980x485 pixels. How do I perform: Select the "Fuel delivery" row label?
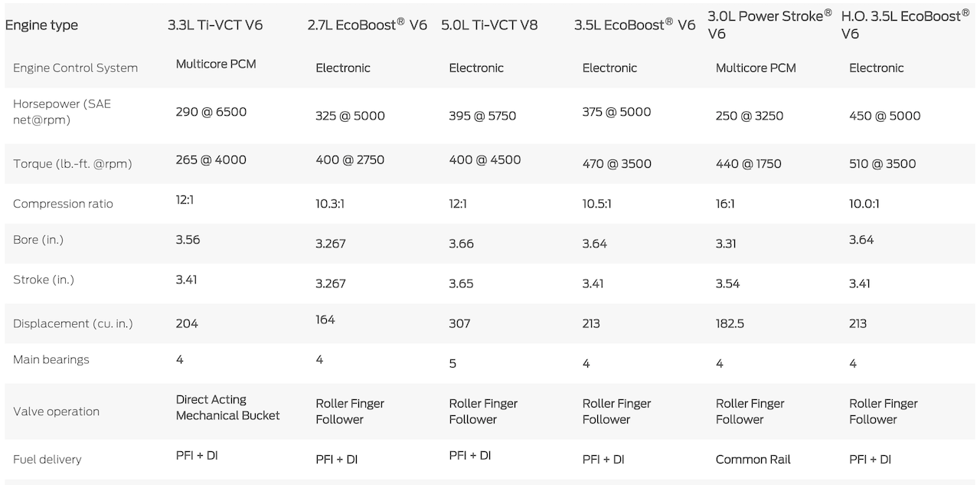[47, 460]
